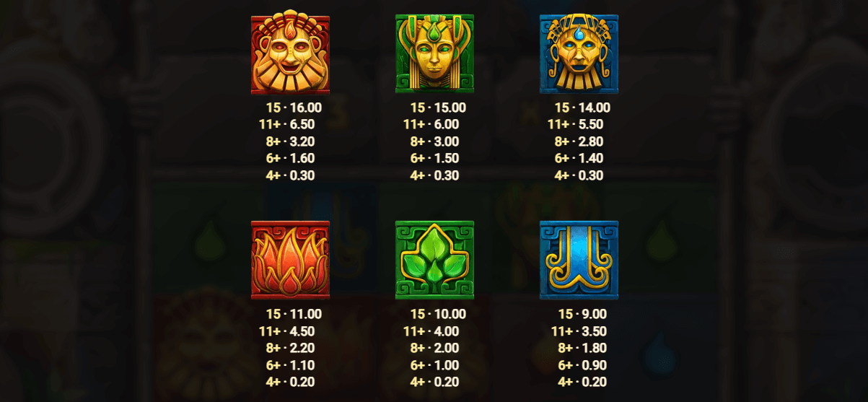Viewport: 868px width, 402px height.
Task: Click the 15 · 15.00 green mask payout
Action: coord(438,108)
